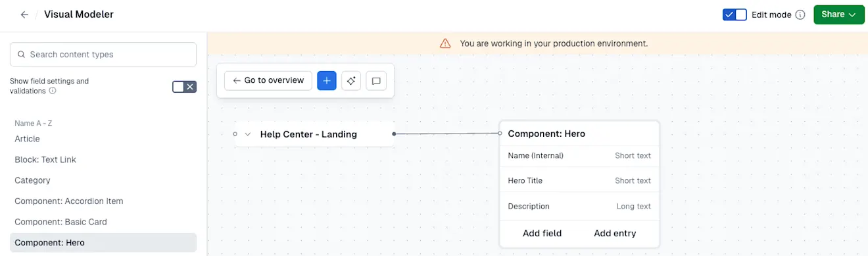Select Block: Text Link content type
Viewport: 868px width, 256px height.
click(x=103, y=159)
